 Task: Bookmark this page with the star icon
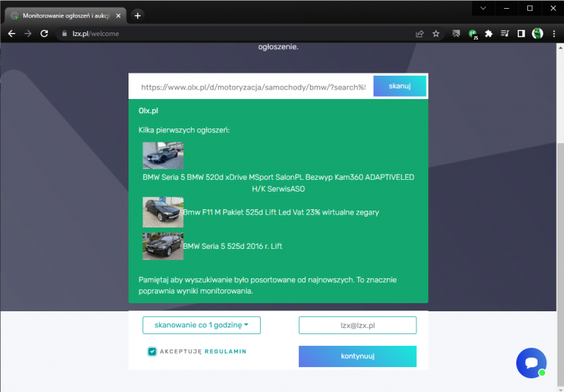436,34
